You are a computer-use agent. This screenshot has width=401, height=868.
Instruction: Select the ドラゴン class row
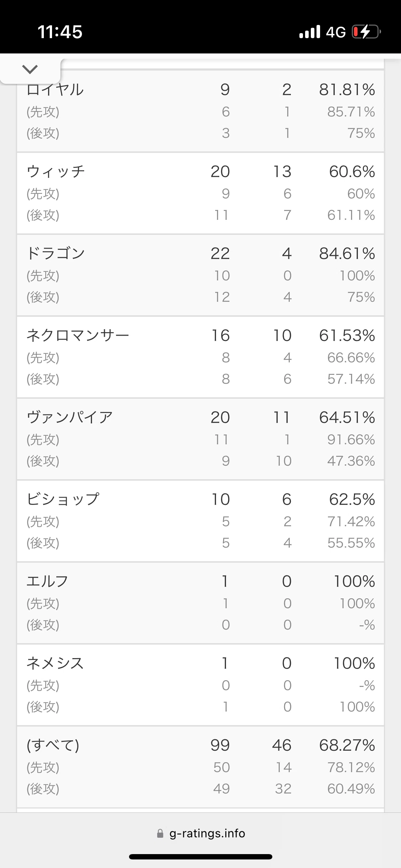point(200,275)
